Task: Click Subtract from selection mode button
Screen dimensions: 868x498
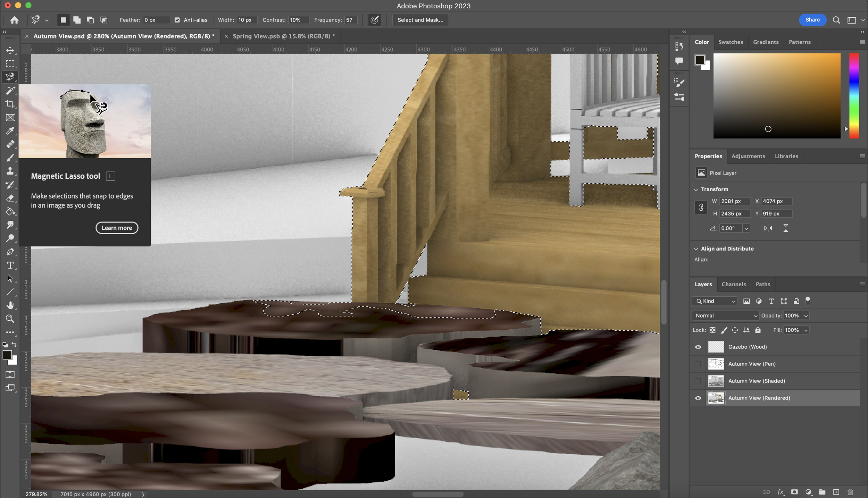Action: [x=90, y=20]
